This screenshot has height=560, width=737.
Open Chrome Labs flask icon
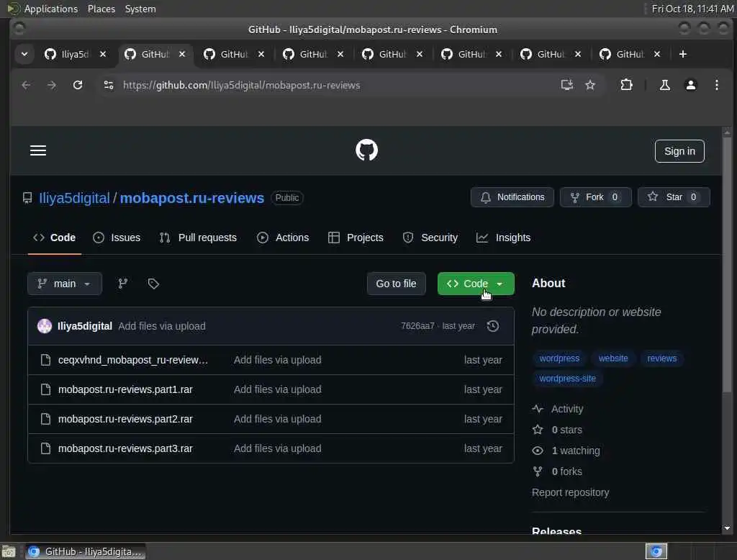point(664,85)
